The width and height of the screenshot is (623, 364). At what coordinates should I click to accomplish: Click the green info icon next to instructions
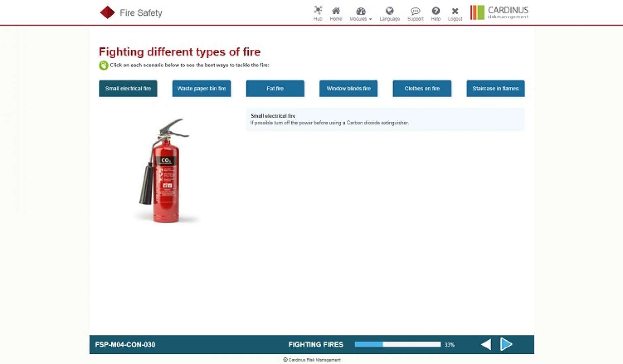click(x=103, y=65)
